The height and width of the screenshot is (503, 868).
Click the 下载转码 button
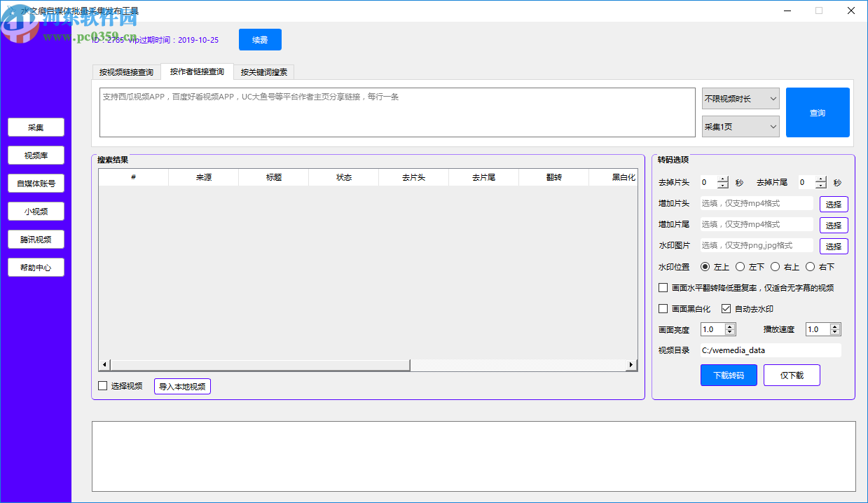point(729,375)
